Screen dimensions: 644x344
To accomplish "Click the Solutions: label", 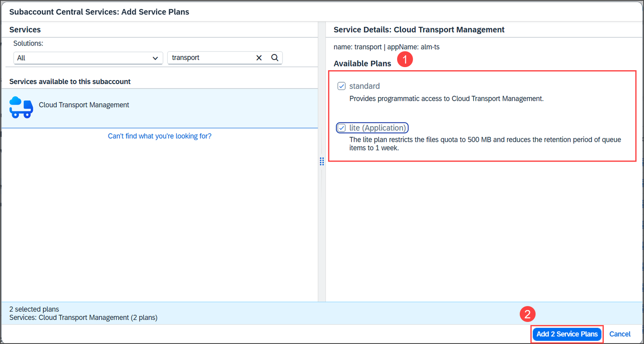I will click(x=28, y=43).
